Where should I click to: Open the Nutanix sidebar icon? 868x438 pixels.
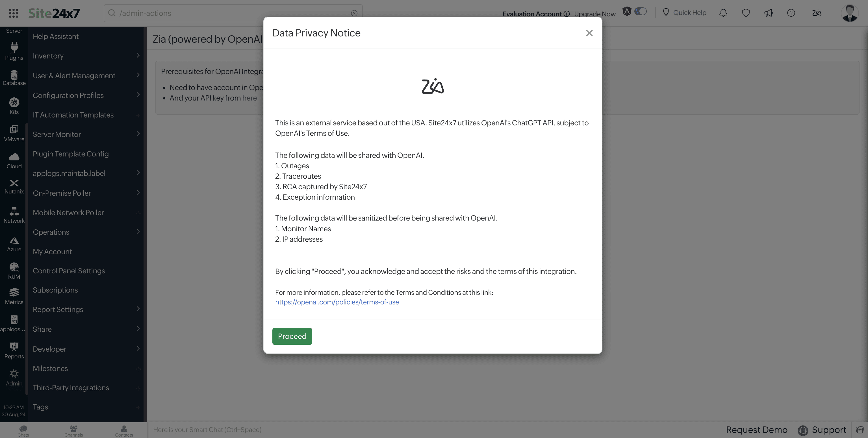[x=14, y=186]
